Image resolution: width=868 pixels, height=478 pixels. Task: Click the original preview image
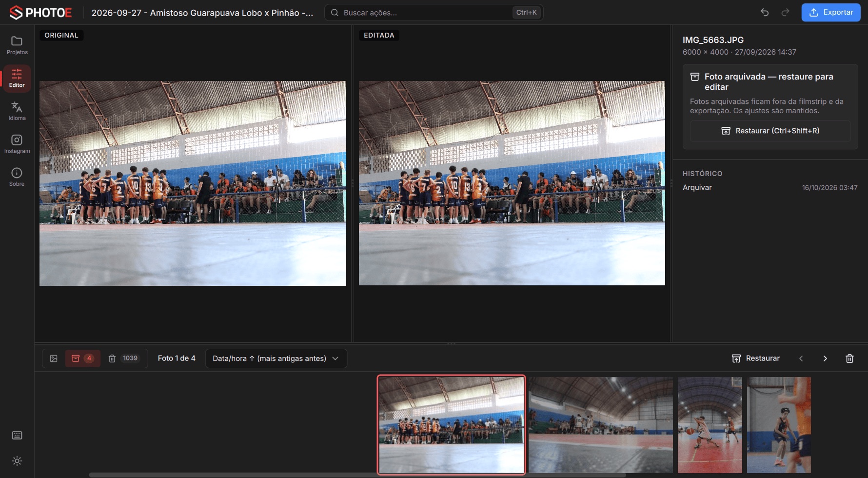[x=193, y=183]
